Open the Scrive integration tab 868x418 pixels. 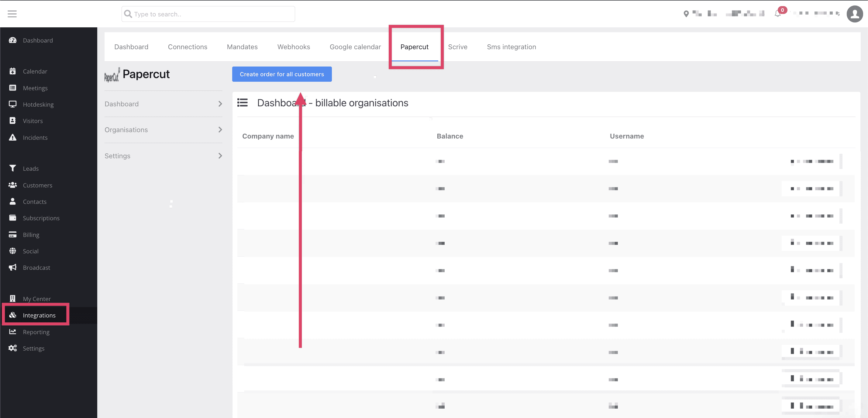[458, 47]
